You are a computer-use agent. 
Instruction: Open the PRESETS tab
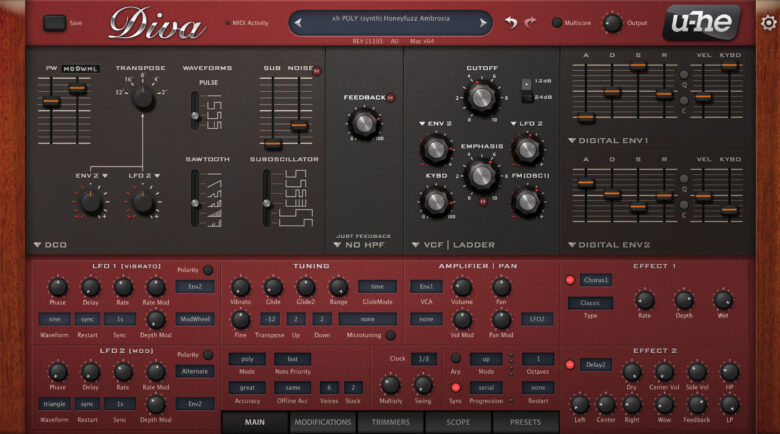tap(525, 422)
